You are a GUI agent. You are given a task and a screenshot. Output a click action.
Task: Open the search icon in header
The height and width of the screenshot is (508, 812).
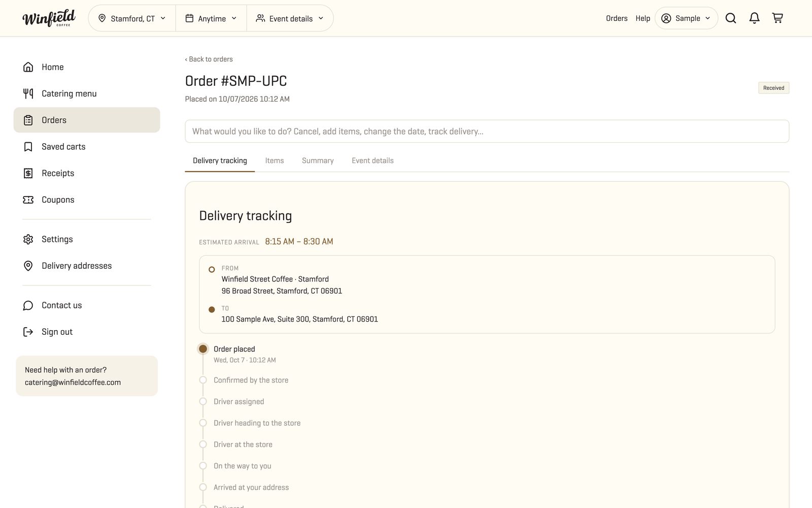(730, 18)
